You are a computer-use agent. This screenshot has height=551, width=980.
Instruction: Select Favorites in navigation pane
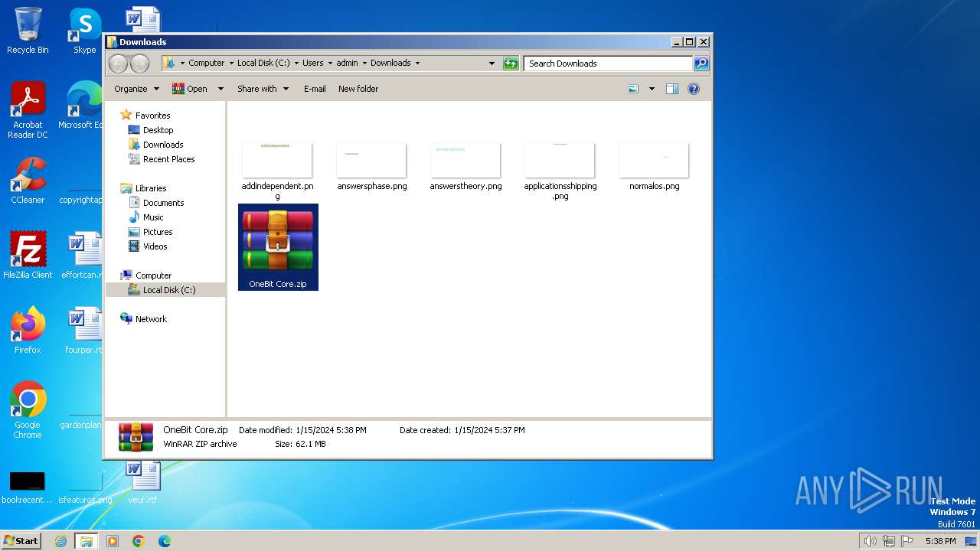click(152, 116)
